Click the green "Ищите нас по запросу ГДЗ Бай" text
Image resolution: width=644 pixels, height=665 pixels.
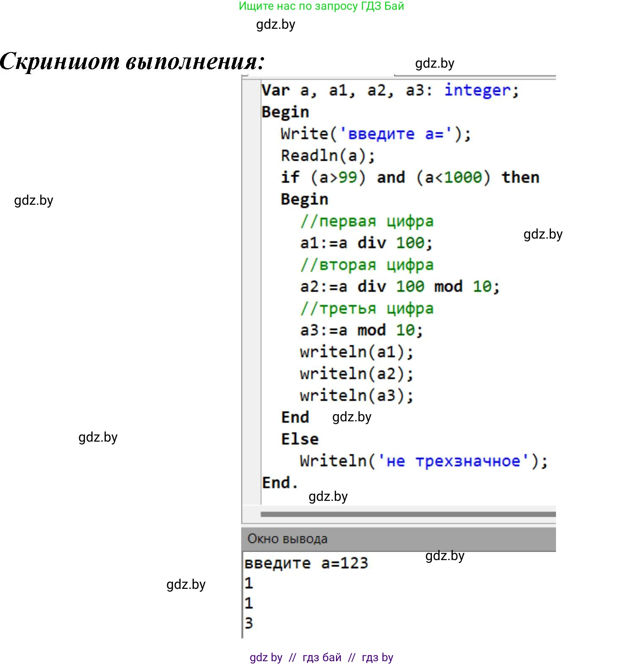click(x=321, y=6)
